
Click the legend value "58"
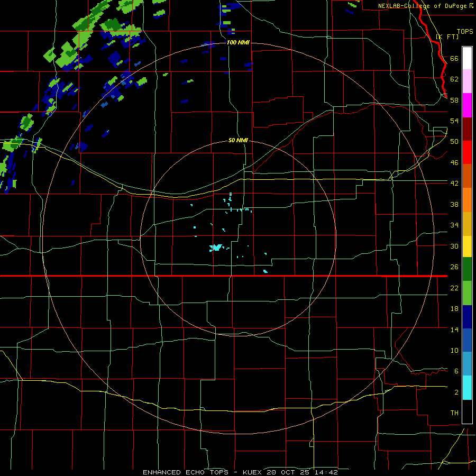tap(454, 100)
